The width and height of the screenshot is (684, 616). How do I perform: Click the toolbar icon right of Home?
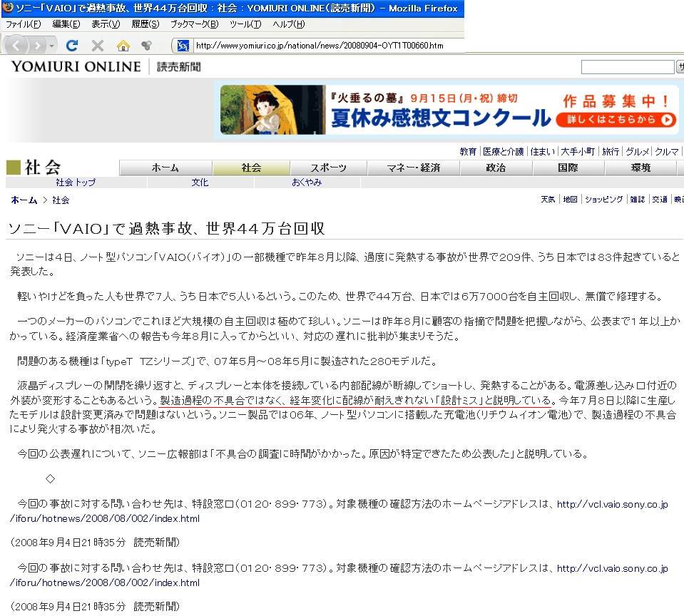click(147, 45)
